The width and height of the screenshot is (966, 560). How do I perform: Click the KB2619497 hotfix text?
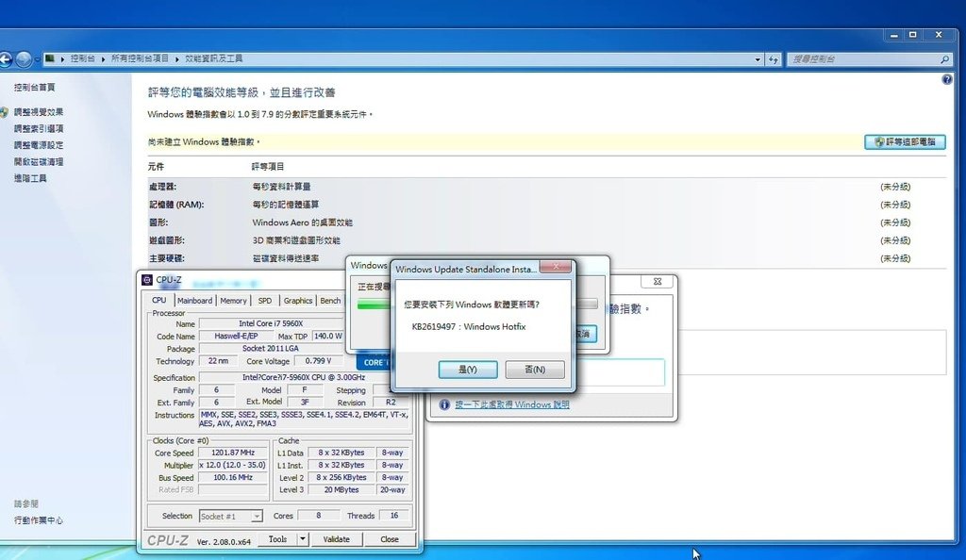(x=469, y=327)
